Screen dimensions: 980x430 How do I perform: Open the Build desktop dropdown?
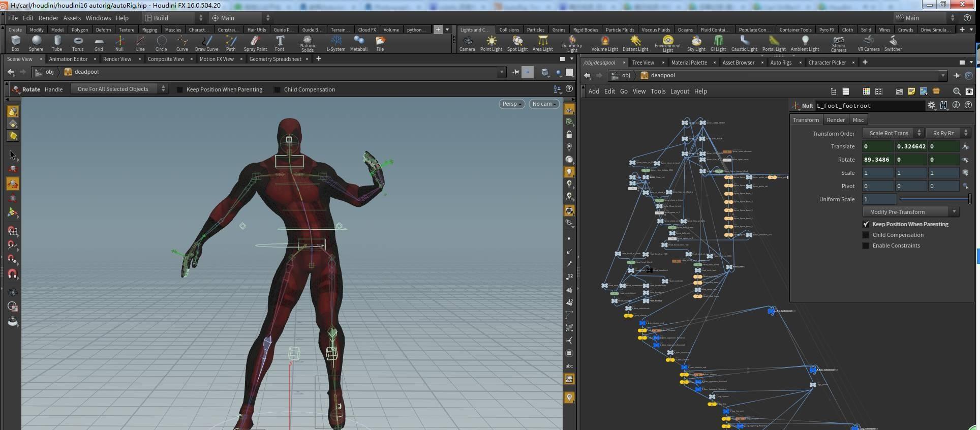tap(173, 18)
